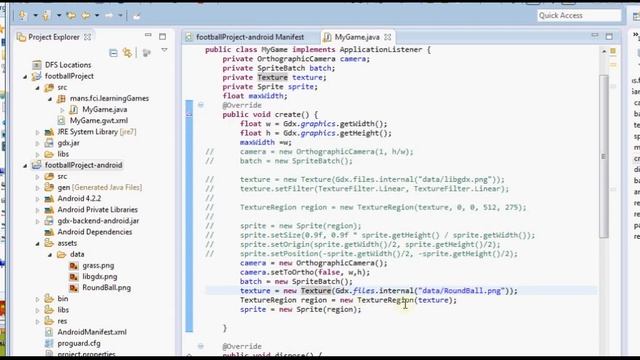640x360 pixels.
Task: Select proguard.cfg file
Action: point(79,343)
